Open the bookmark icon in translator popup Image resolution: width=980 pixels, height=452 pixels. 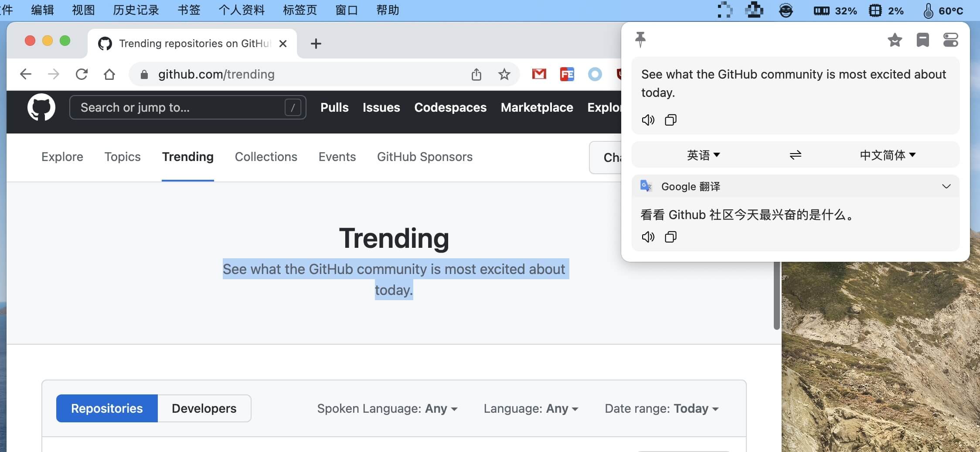922,40
